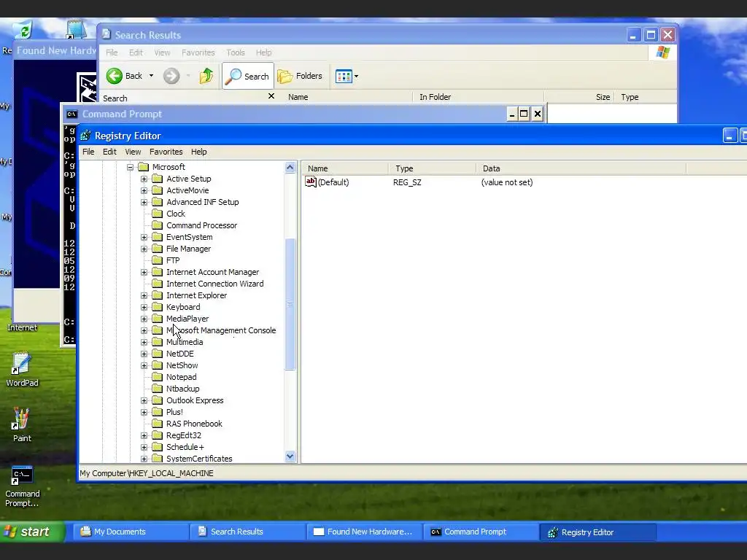Select Internet Connection Wizard folder icon
747x560 pixels.
tap(158, 284)
